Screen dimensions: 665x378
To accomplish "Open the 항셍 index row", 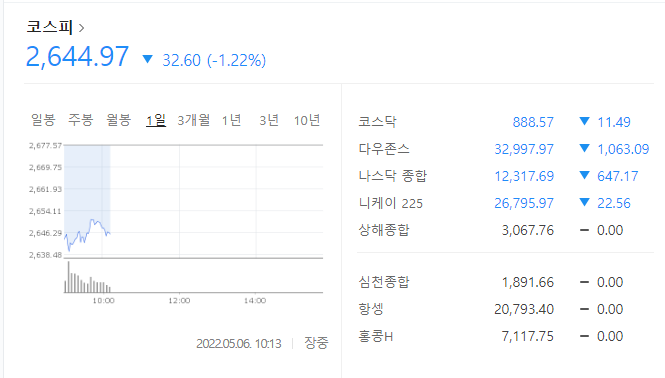I will 504,309.
